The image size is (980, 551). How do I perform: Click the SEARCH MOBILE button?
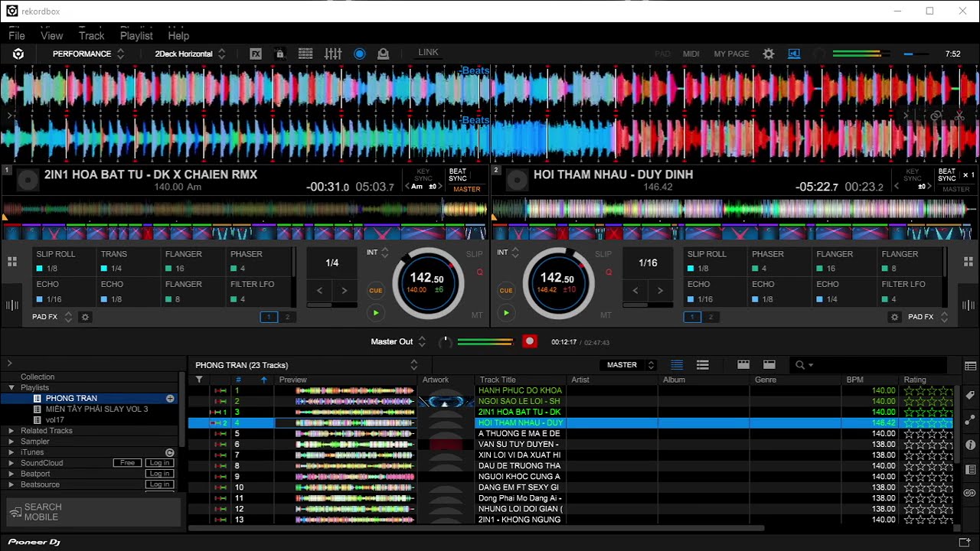click(94, 512)
